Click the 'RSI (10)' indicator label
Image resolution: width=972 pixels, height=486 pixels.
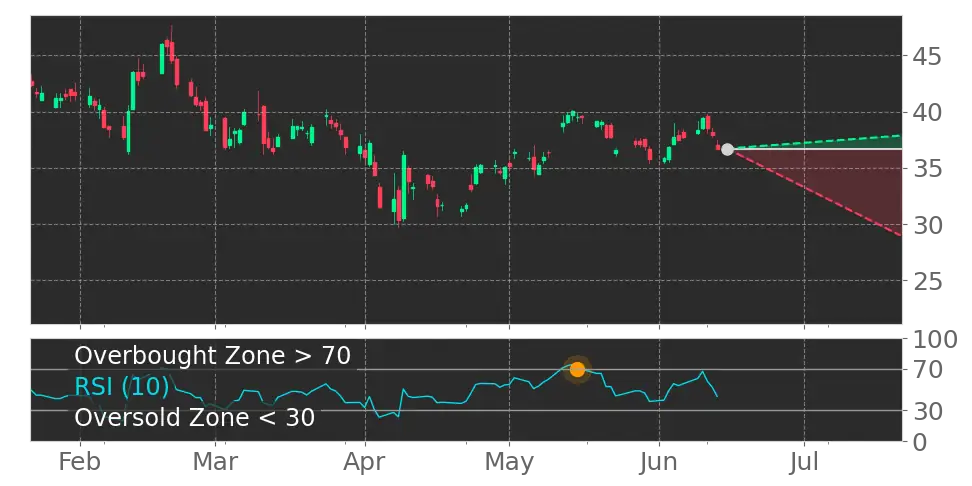click(122, 387)
